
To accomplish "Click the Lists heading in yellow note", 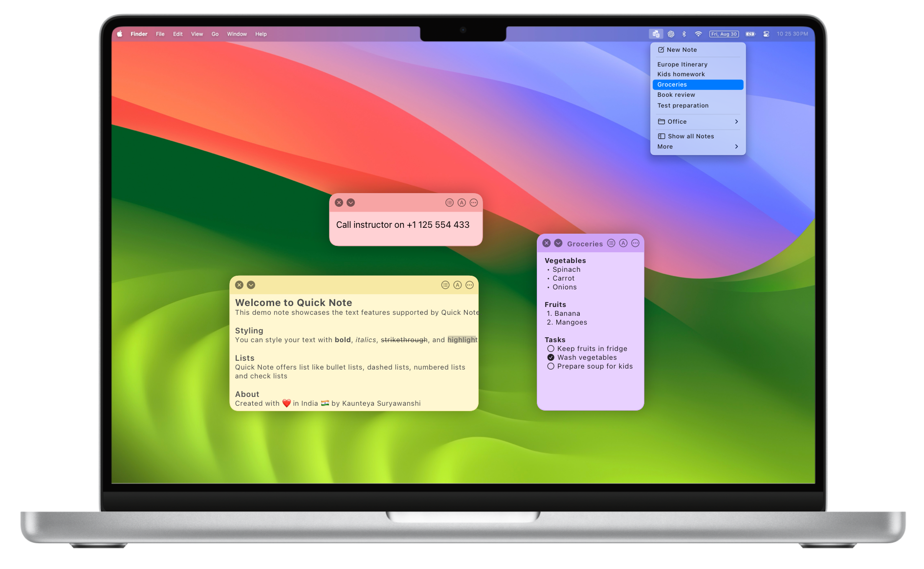I will [x=244, y=358].
